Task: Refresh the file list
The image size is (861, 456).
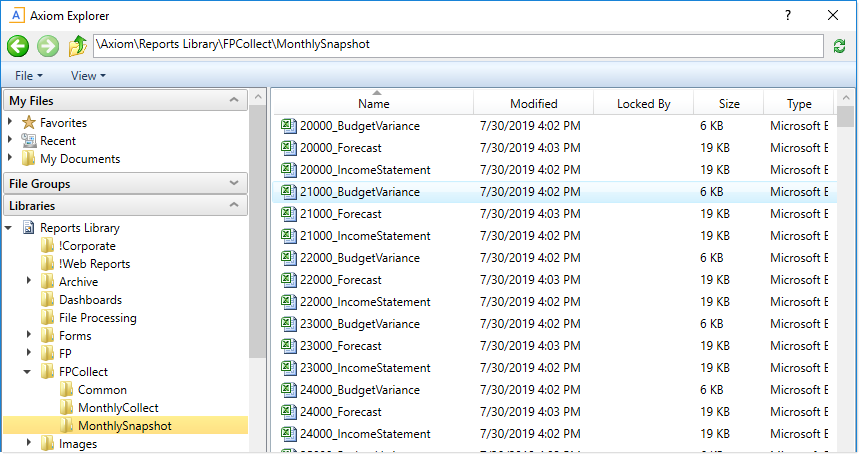Action: click(x=840, y=46)
